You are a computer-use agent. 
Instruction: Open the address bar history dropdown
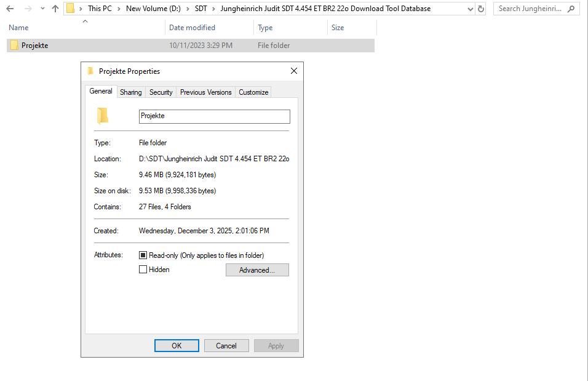coord(471,9)
